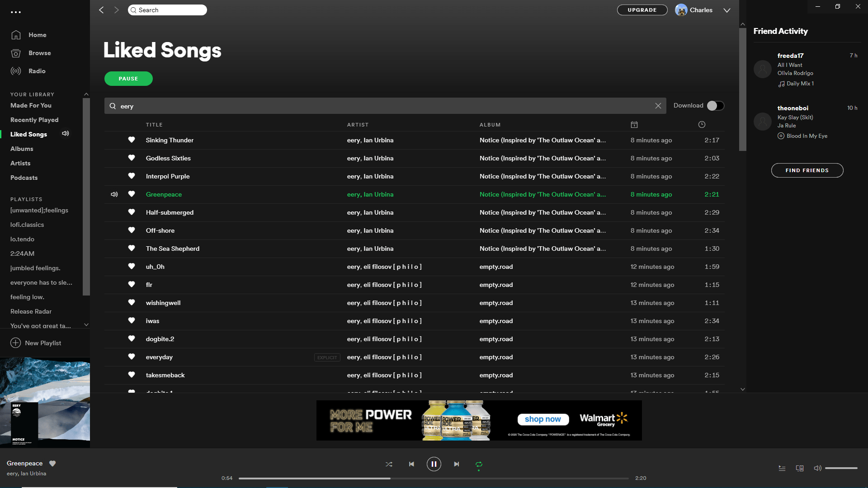Unlike Interpol Purple via its heart

pos(132,176)
